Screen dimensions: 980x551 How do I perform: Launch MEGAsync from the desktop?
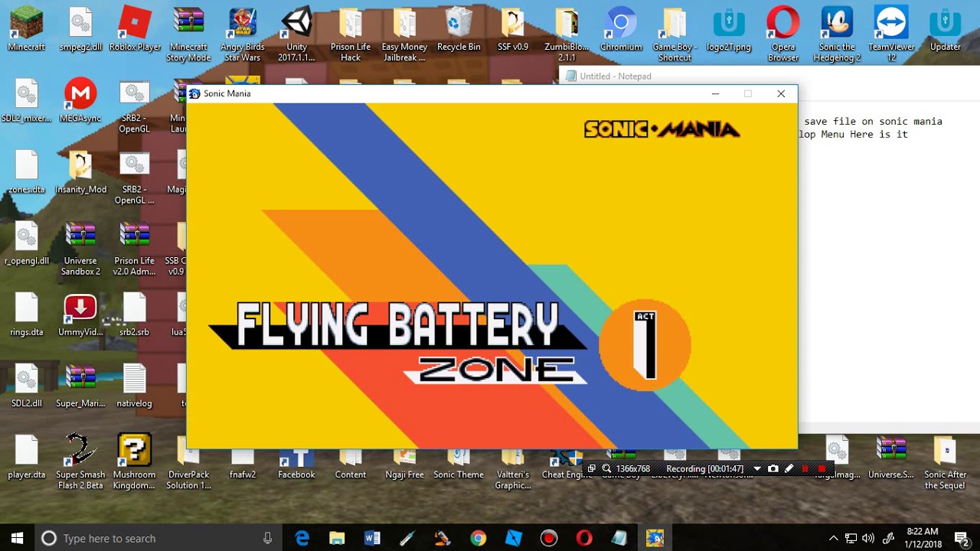(80, 101)
